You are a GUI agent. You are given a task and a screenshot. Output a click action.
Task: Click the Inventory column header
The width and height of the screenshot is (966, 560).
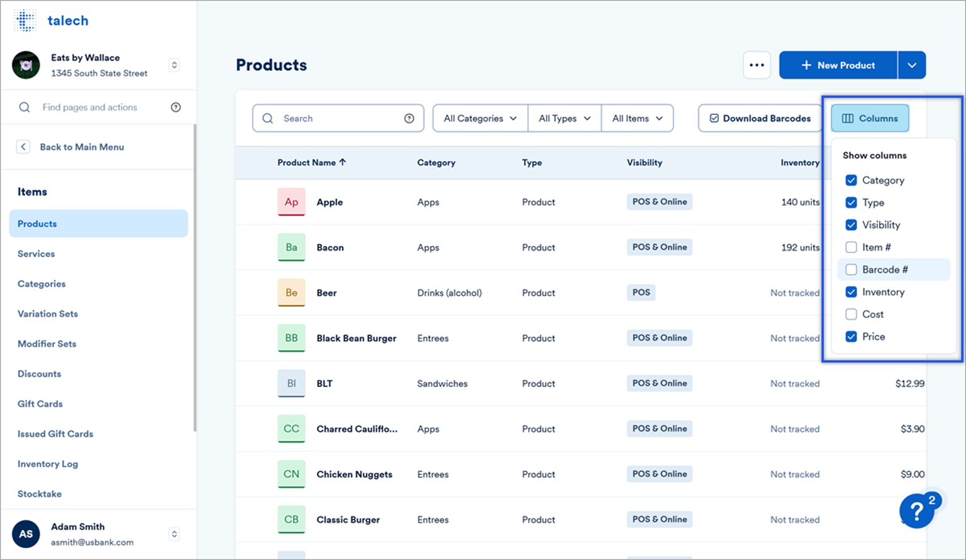tap(800, 163)
